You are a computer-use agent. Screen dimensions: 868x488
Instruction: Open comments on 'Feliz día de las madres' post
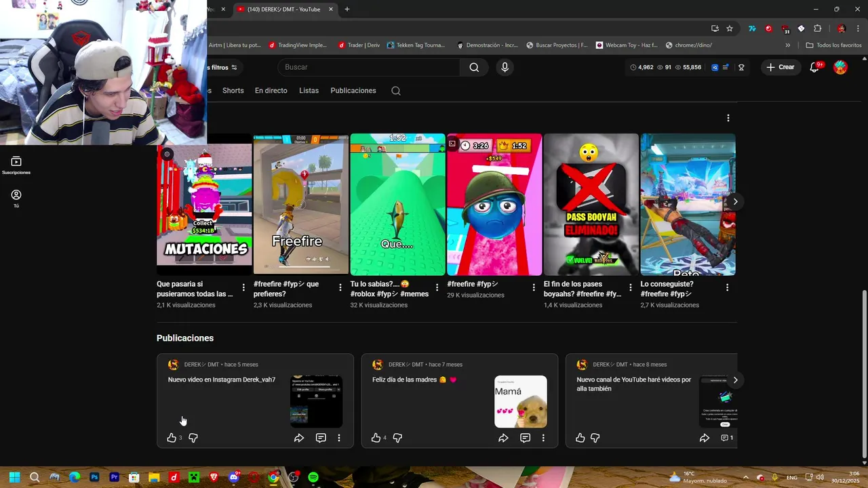click(525, 438)
